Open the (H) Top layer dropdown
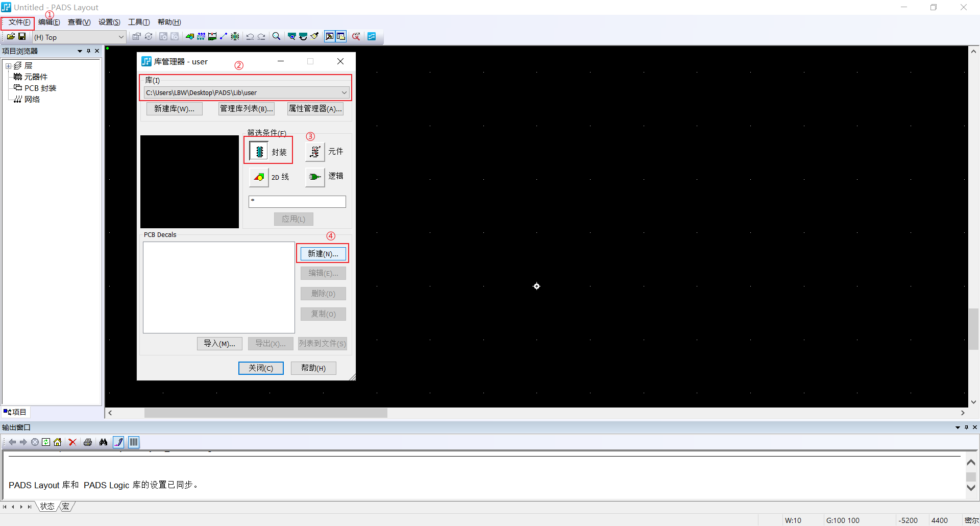980x526 pixels. (79, 37)
